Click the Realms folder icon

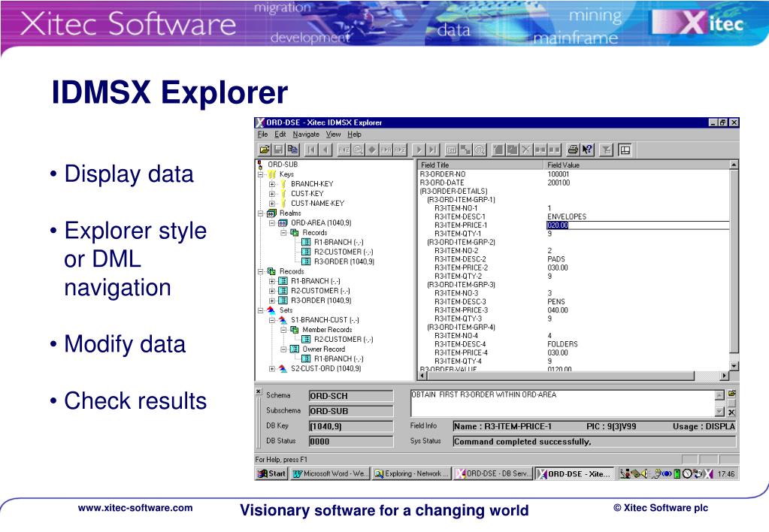271,213
